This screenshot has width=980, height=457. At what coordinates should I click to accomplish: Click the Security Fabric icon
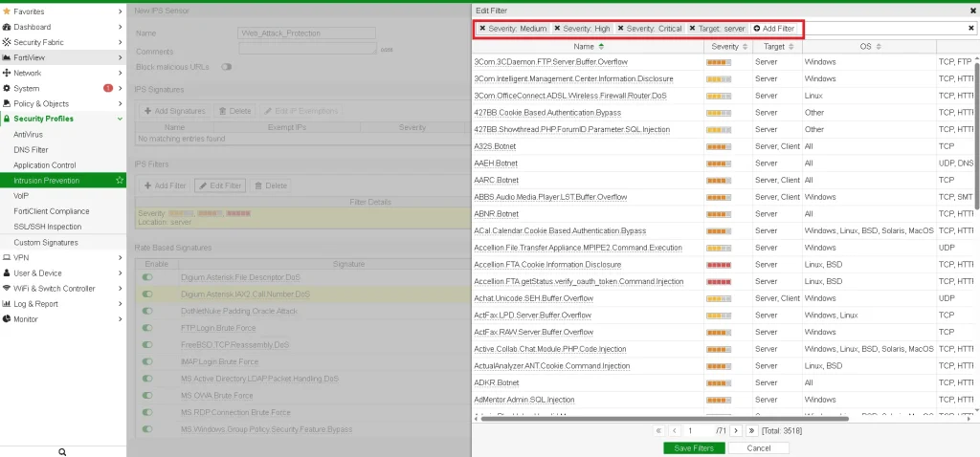click(7, 42)
